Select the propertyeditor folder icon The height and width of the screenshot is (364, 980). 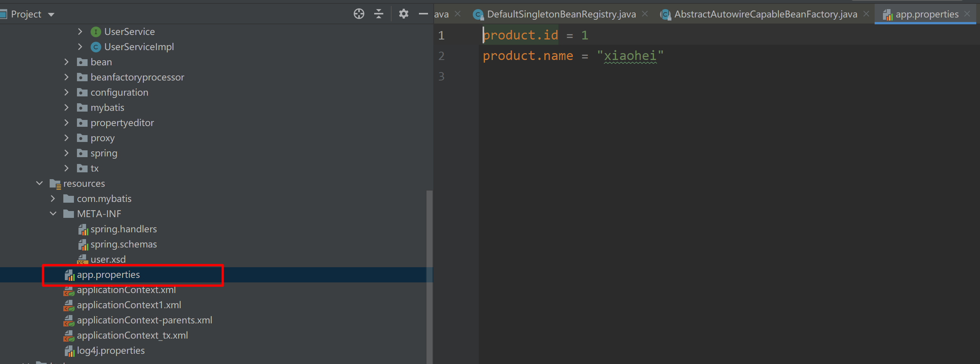(x=82, y=123)
